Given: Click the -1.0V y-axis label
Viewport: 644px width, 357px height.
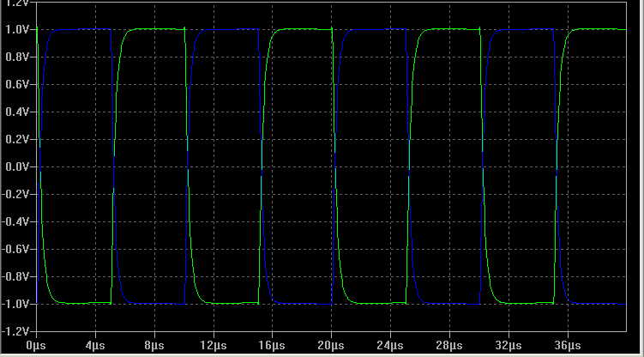Looking at the screenshot, I should tap(15, 305).
